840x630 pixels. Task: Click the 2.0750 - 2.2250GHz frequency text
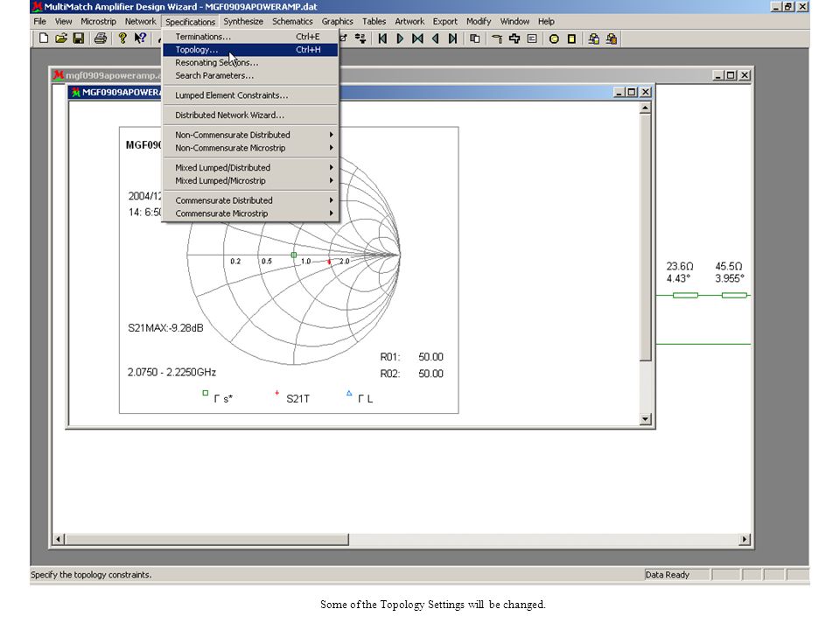[x=171, y=372]
